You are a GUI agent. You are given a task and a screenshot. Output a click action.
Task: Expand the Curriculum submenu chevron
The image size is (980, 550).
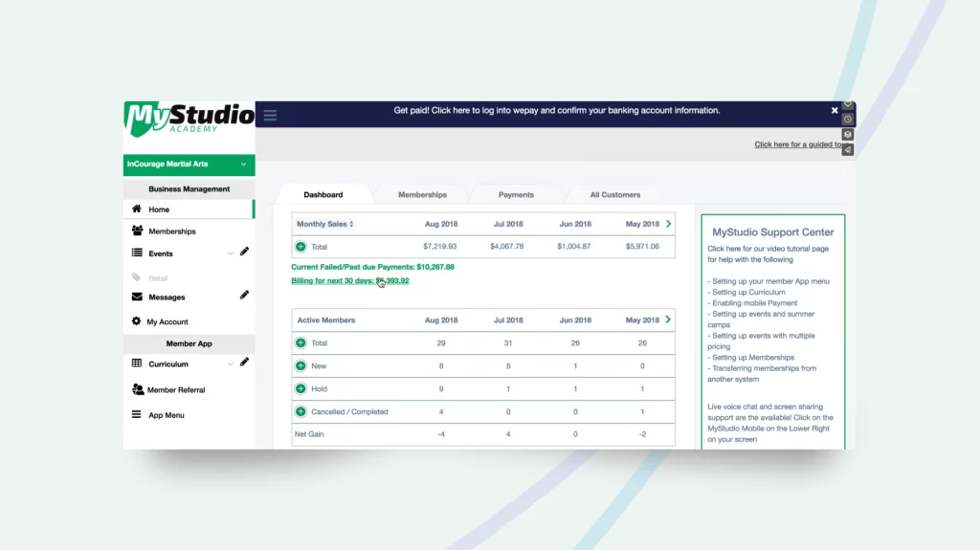(x=230, y=364)
